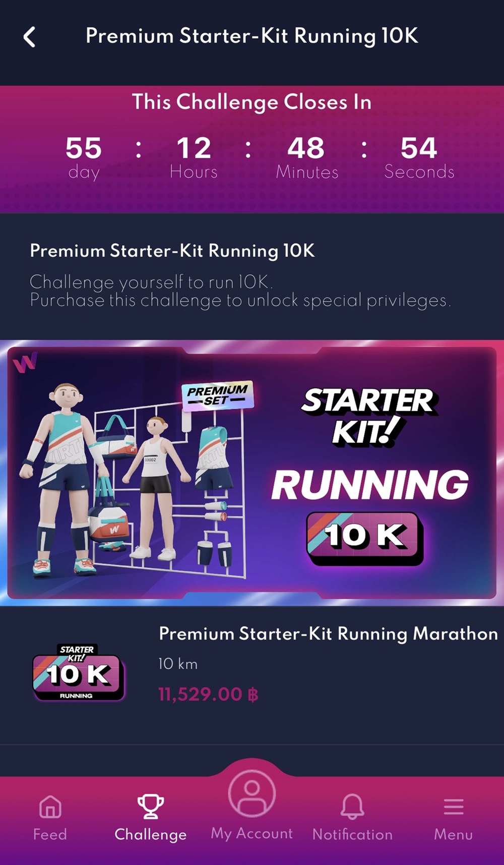
Task: Open the Notification bell icon
Action: tap(352, 806)
